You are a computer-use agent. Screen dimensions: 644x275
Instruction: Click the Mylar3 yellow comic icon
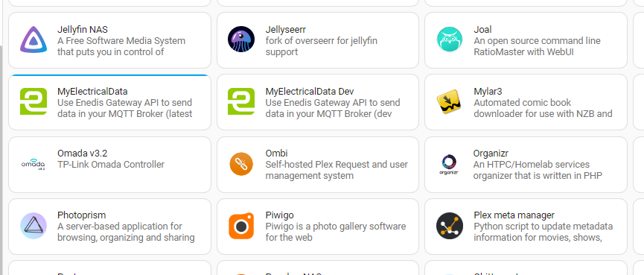tap(448, 101)
